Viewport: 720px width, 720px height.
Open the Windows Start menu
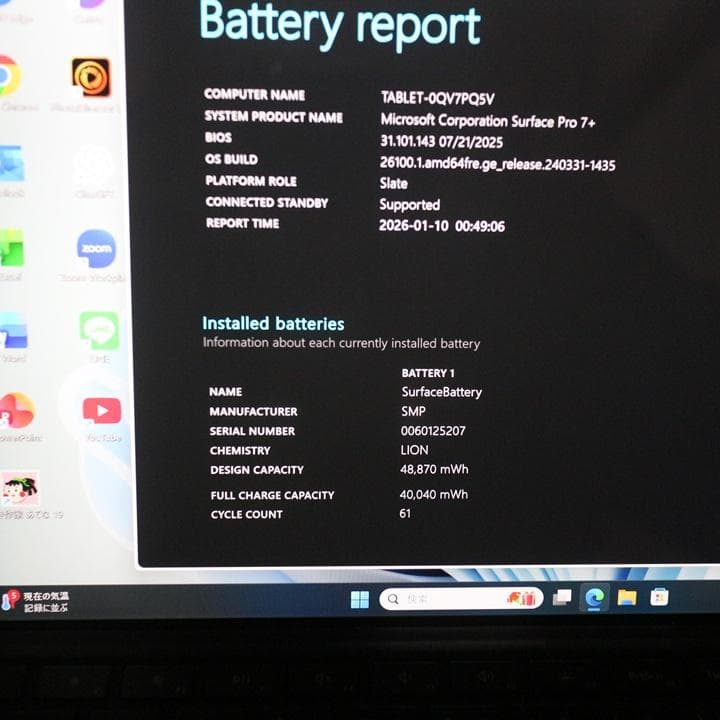(360, 599)
